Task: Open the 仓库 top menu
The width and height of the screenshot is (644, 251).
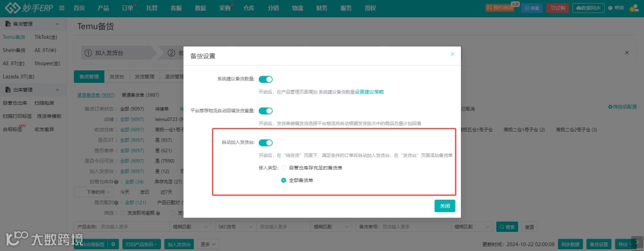Action: click(x=249, y=8)
